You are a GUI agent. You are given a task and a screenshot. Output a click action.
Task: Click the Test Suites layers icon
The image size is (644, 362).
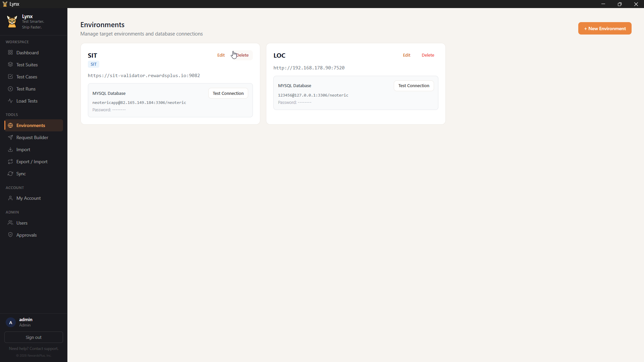pos(10,65)
